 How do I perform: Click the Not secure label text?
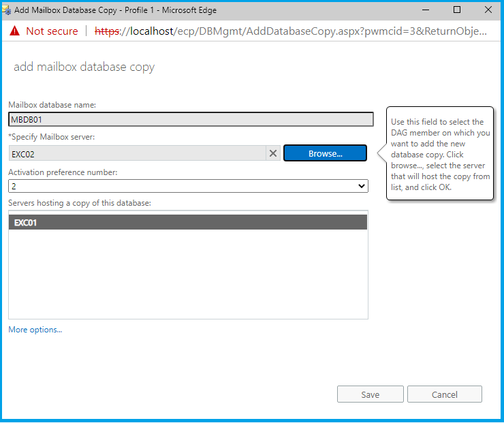tap(52, 31)
